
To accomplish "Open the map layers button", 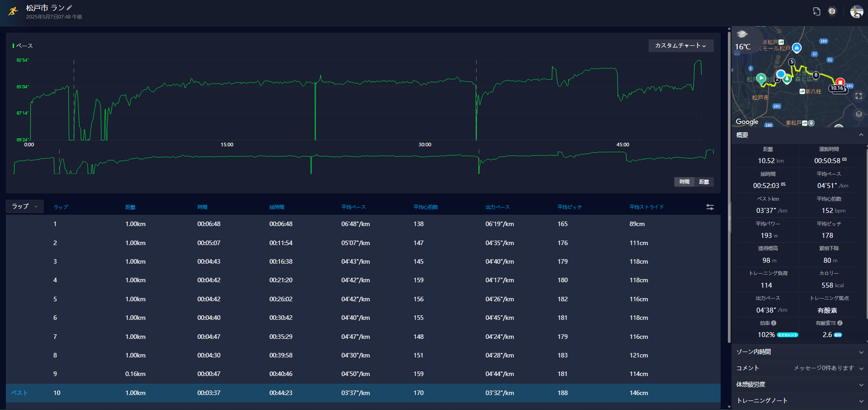I will click(858, 114).
